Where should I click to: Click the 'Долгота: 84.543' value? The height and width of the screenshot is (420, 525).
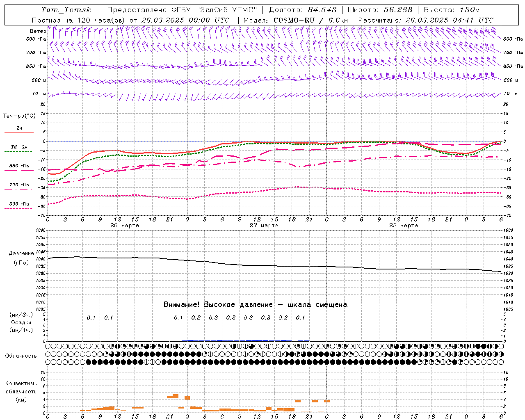click(x=303, y=10)
